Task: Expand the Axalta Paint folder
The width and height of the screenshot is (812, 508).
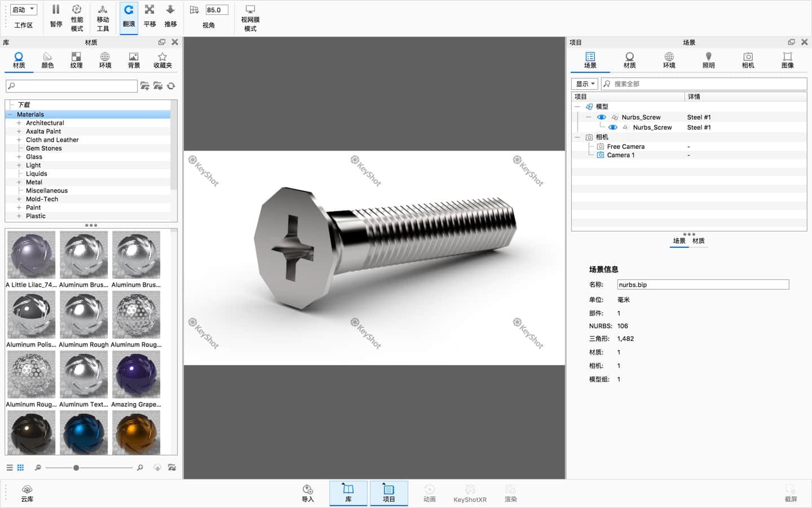Action: click(19, 132)
